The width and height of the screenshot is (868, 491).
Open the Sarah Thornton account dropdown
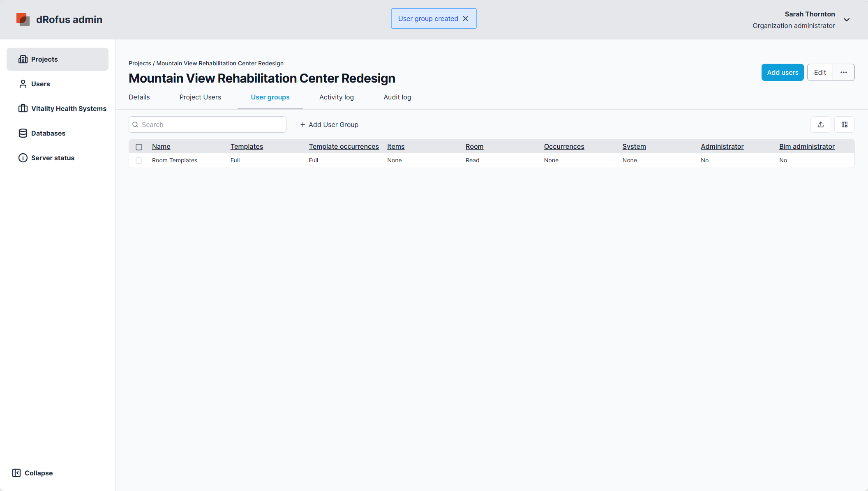[847, 20]
